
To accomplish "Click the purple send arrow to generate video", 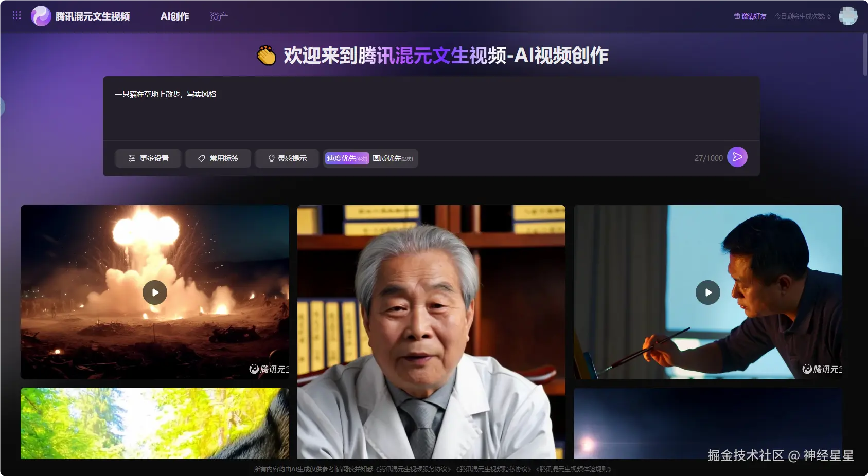I will pyautogui.click(x=738, y=157).
